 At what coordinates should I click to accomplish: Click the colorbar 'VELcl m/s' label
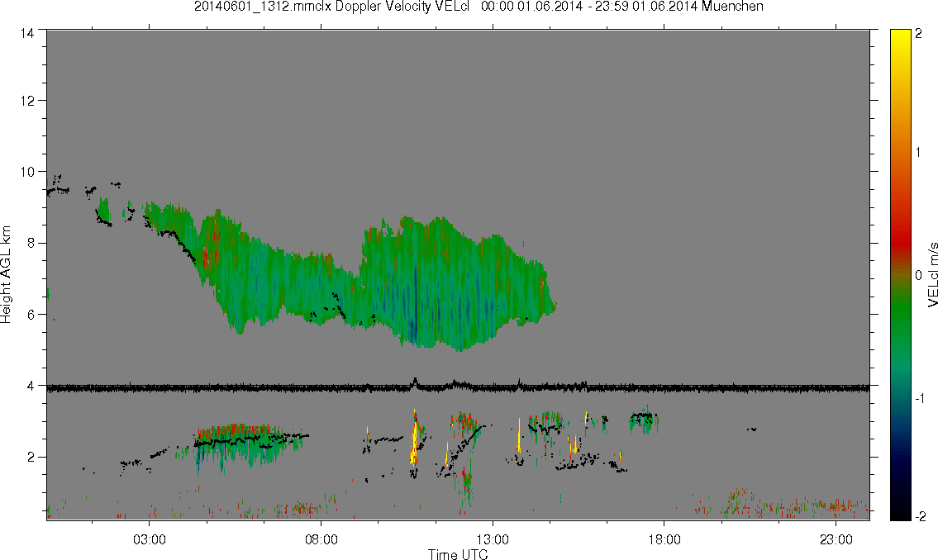pyautogui.click(x=932, y=275)
